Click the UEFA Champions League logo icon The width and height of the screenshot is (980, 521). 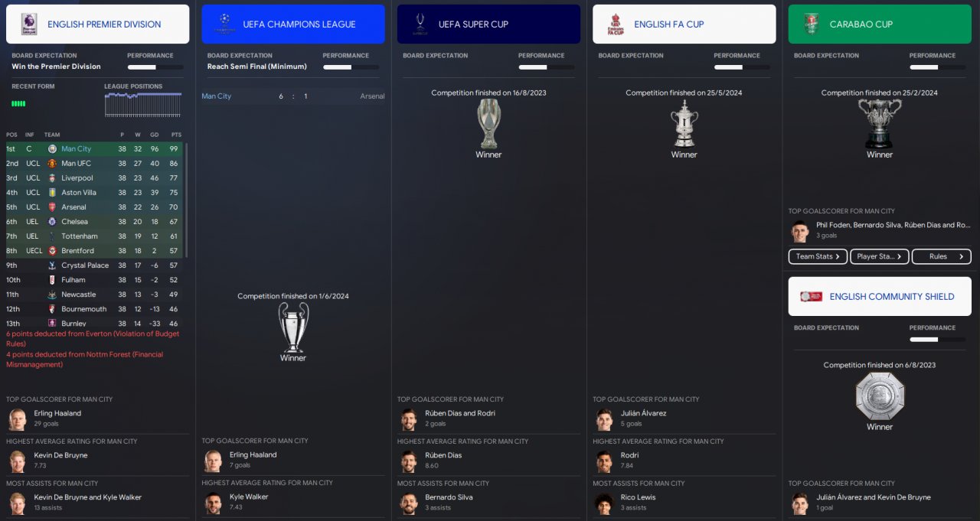click(224, 24)
